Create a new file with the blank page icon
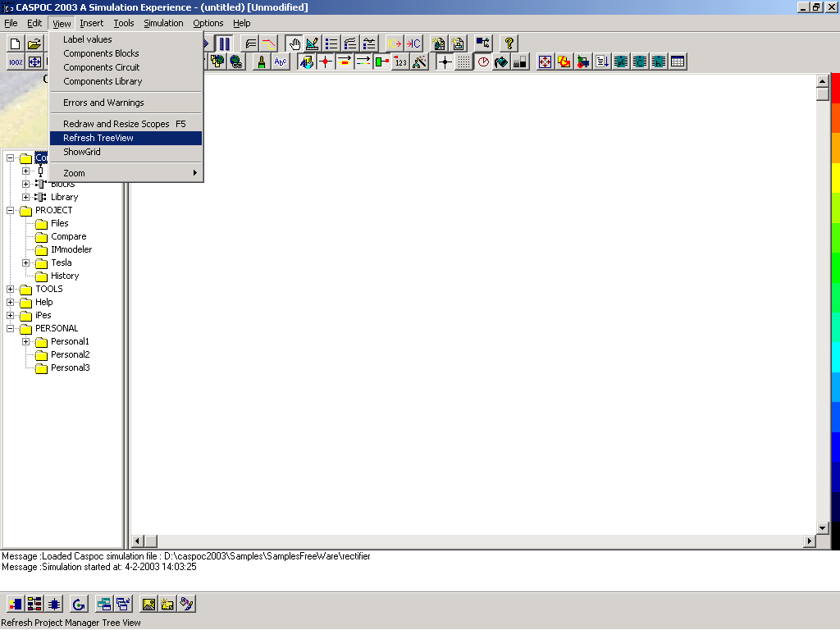Image resolution: width=840 pixels, height=630 pixels. coord(16,43)
